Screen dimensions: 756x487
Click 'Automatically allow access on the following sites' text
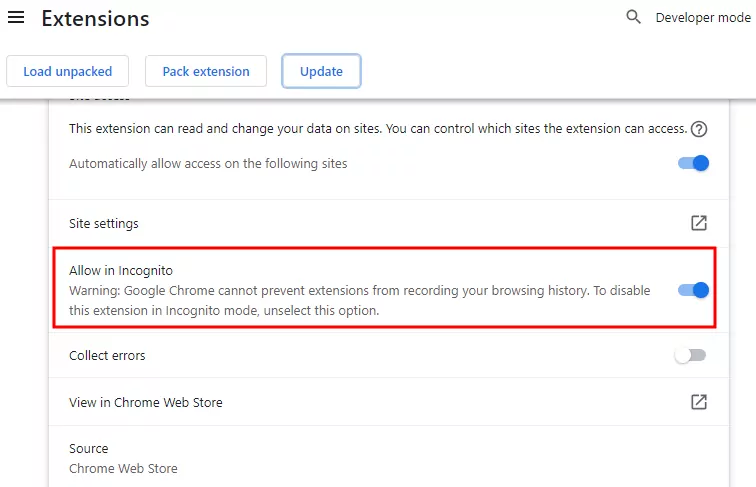(x=208, y=163)
